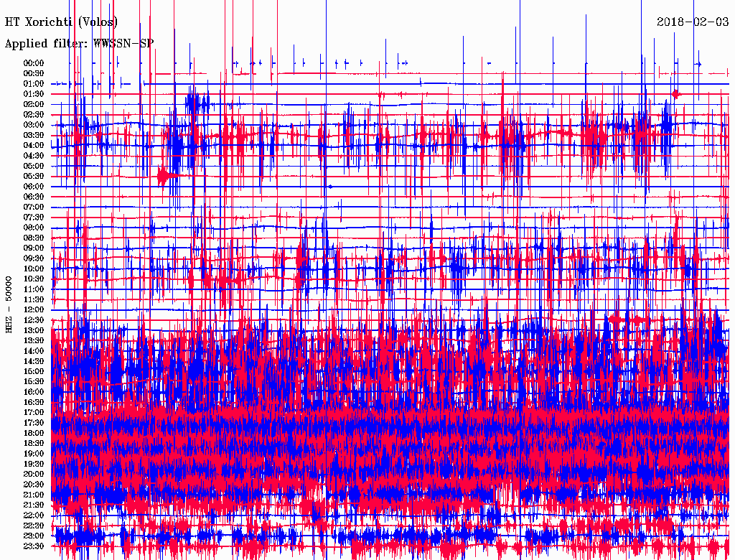
Task: Select the 00:00 time label
Action: coord(34,63)
